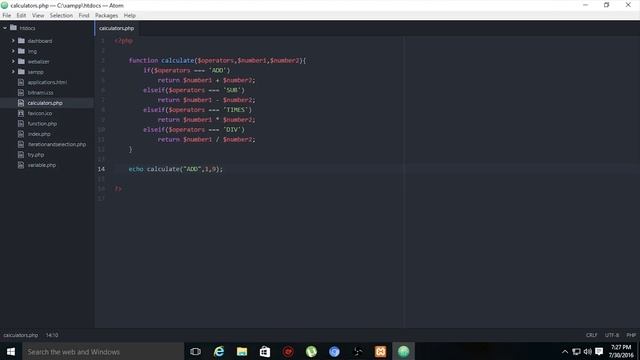Collapse the htdocs root folder chevron
Screen dimensions: 640x360
click(5, 28)
